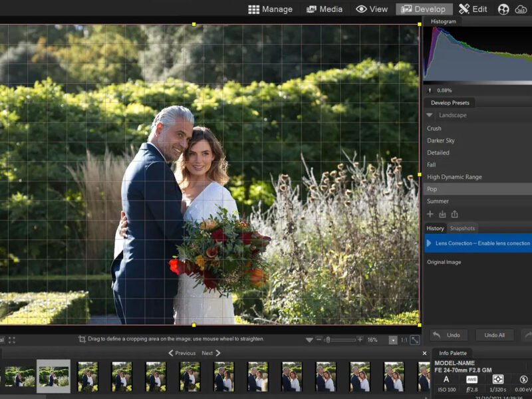
Task: Open the Develop mode
Action: [x=423, y=9]
